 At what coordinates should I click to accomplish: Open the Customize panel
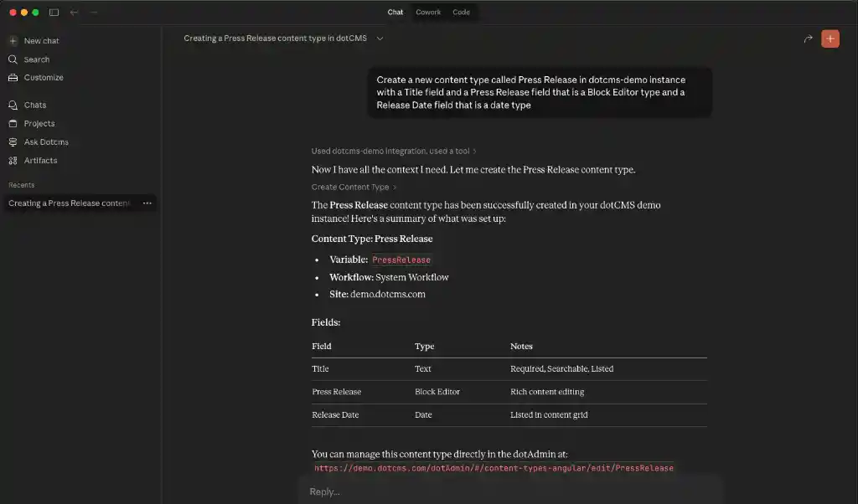click(x=42, y=77)
